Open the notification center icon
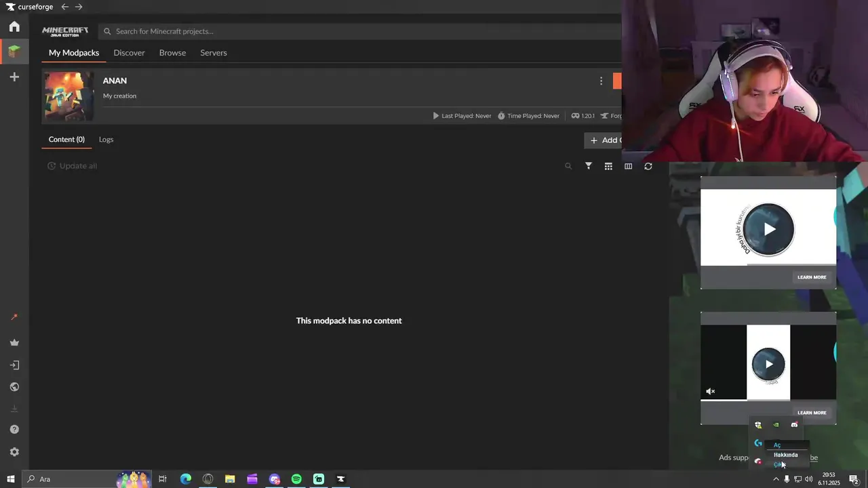 [x=854, y=479]
